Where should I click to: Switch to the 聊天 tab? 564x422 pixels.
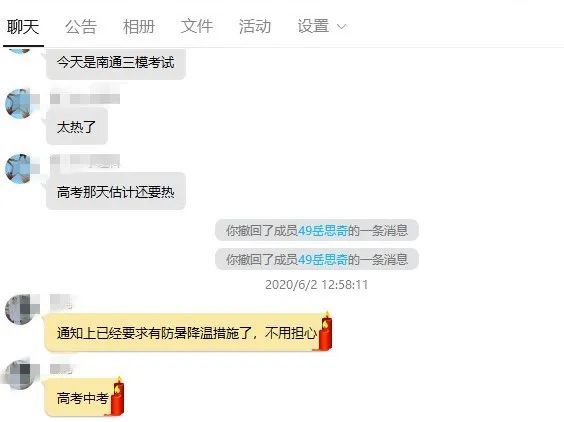coord(23,27)
